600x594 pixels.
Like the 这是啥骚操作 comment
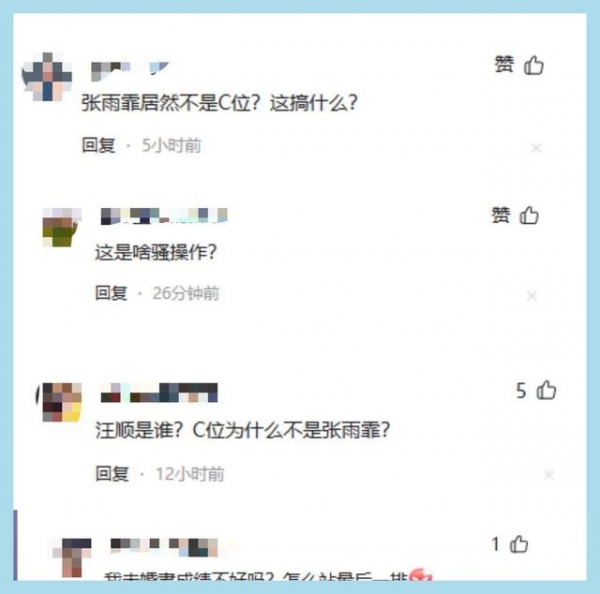(x=529, y=215)
